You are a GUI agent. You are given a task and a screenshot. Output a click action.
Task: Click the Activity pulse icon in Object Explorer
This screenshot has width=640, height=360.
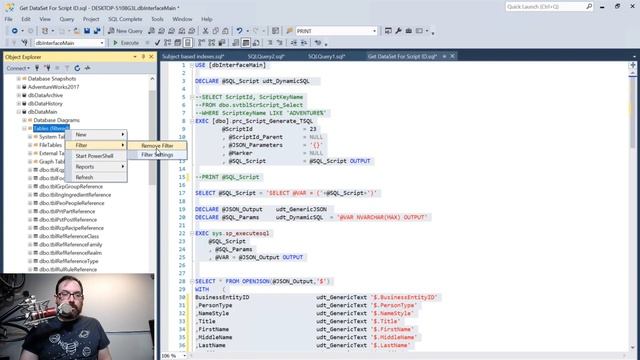pos(87,68)
